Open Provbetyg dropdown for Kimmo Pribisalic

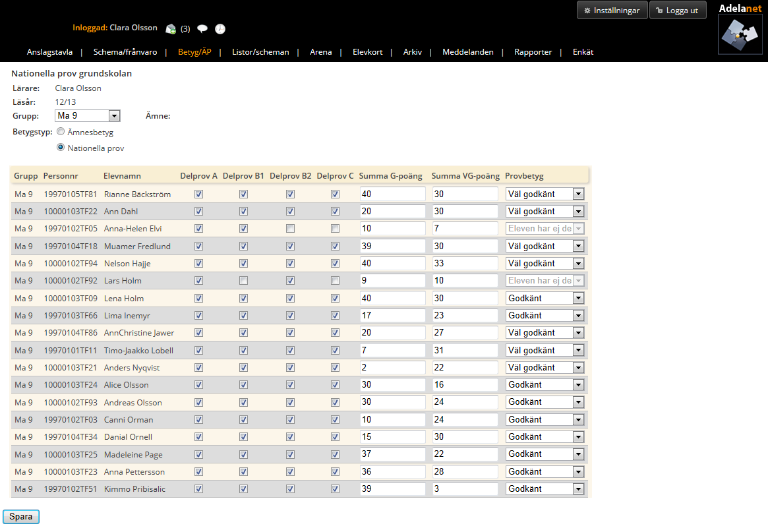point(545,489)
